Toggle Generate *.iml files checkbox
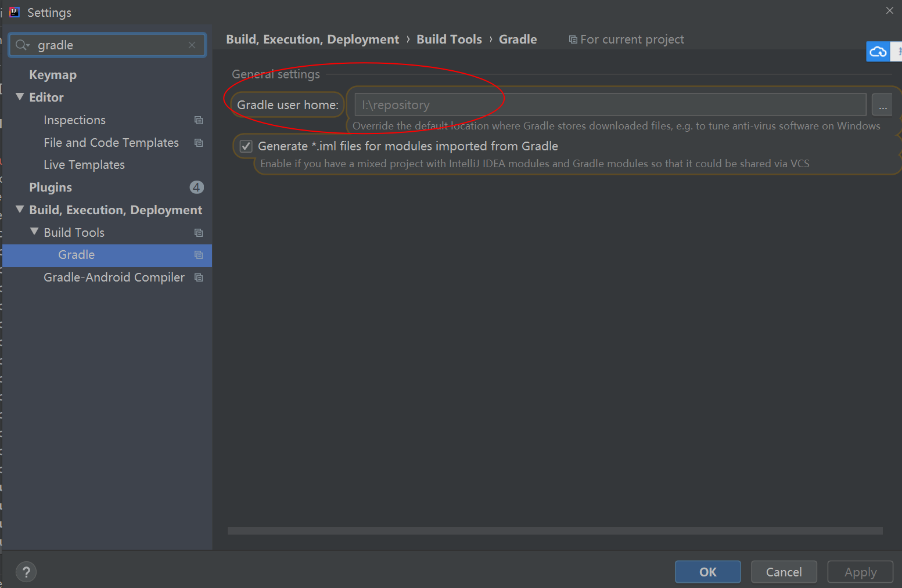 [246, 146]
